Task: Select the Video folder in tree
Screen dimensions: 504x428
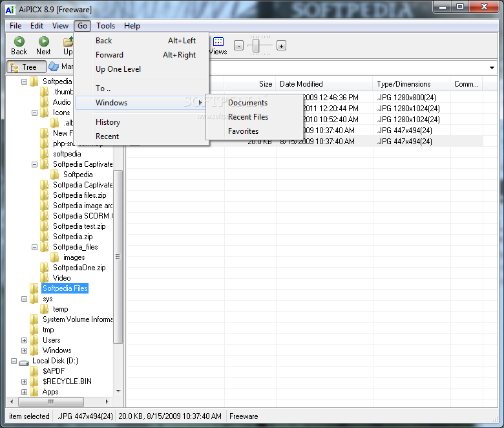Action: click(62, 278)
